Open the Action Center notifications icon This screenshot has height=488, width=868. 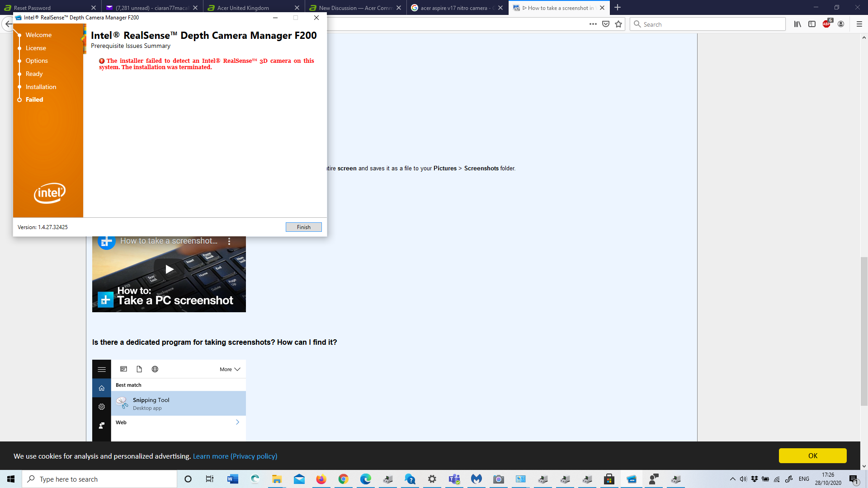[854, 479]
